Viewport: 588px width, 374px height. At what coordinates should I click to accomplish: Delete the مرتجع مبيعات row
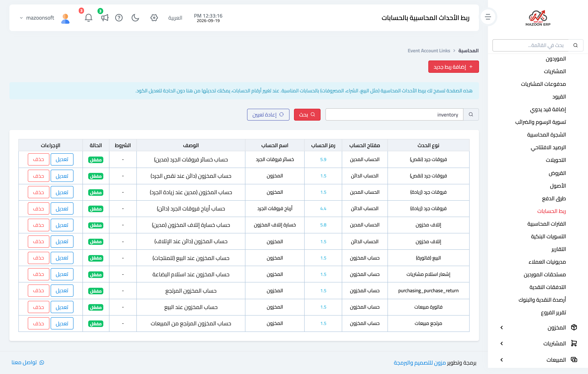tap(38, 324)
